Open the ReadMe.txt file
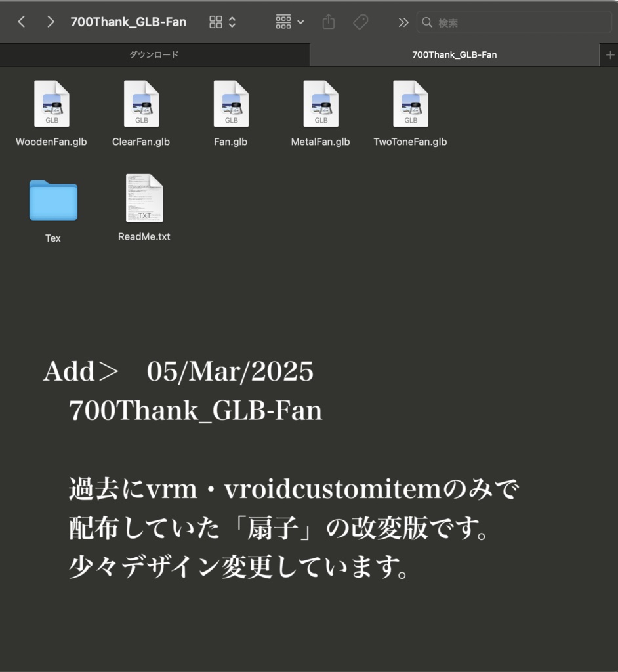 pos(144,198)
